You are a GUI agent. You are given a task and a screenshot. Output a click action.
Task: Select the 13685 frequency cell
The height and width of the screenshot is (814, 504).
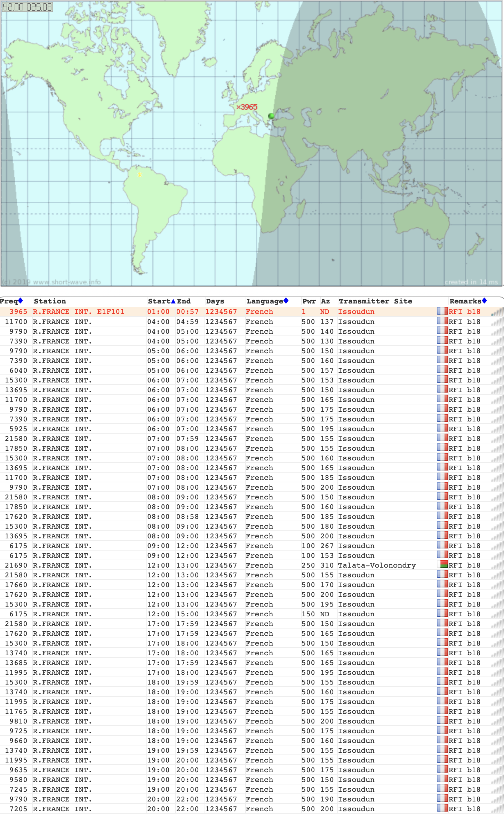pos(16,663)
